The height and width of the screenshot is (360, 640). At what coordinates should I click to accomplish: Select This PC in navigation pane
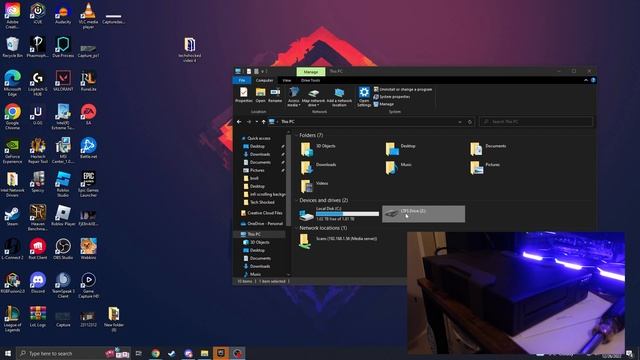[x=254, y=234]
